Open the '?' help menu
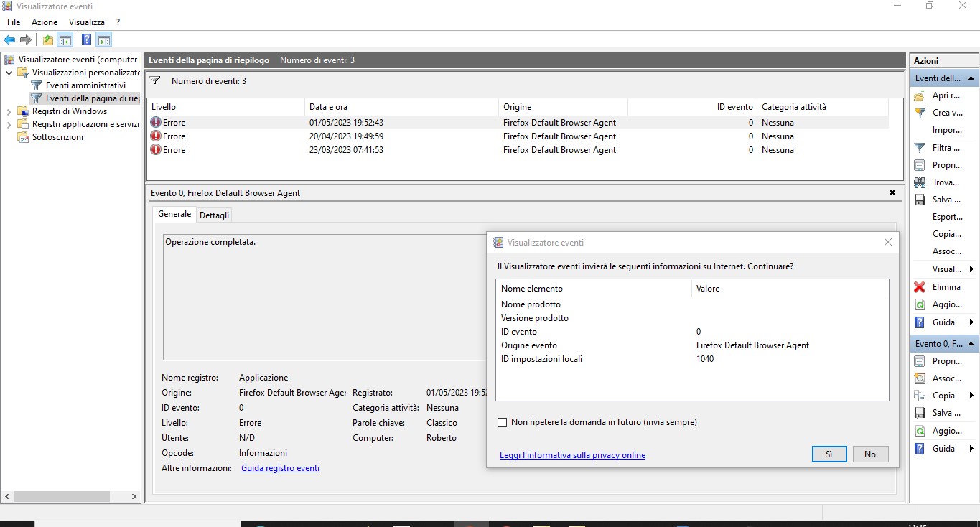Image resolution: width=980 pixels, height=527 pixels. tap(118, 22)
